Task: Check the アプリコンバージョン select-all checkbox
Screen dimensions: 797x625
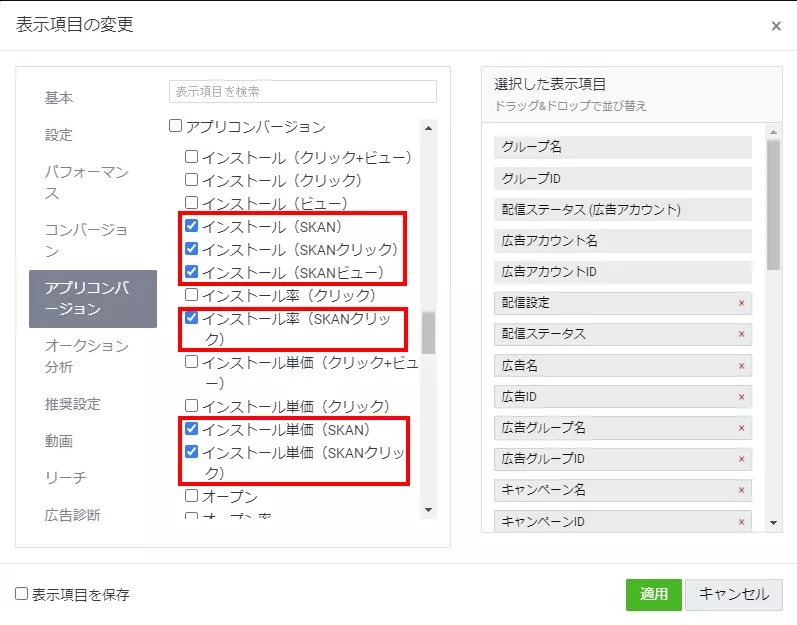Action: pyautogui.click(x=176, y=127)
